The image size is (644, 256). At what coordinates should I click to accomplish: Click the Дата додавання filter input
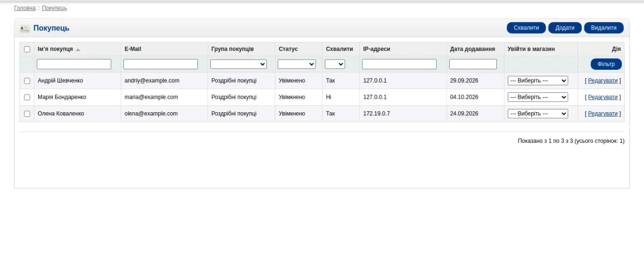pos(473,64)
